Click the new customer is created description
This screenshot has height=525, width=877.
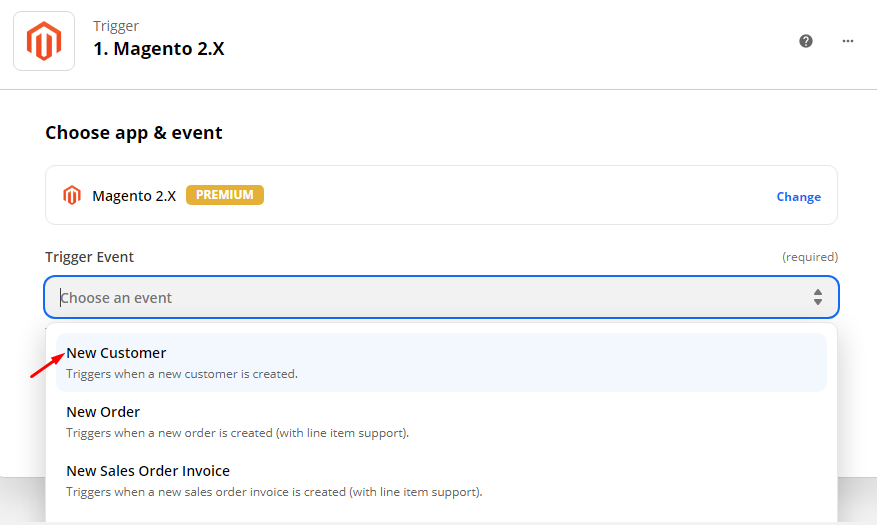pyautogui.click(x=182, y=374)
